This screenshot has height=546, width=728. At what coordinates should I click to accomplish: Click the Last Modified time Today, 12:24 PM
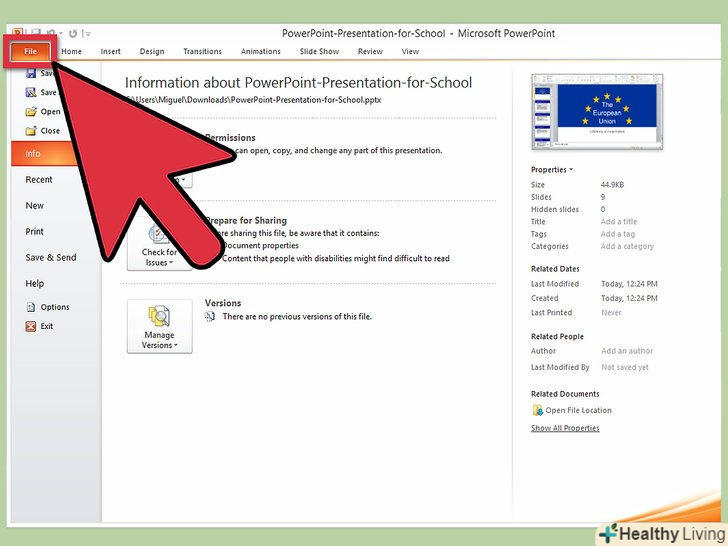(629, 284)
